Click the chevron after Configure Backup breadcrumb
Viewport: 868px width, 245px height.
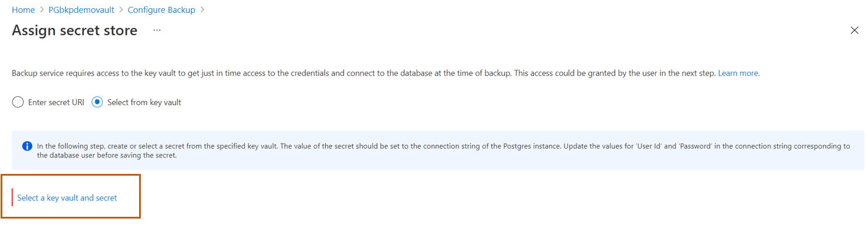point(202,10)
